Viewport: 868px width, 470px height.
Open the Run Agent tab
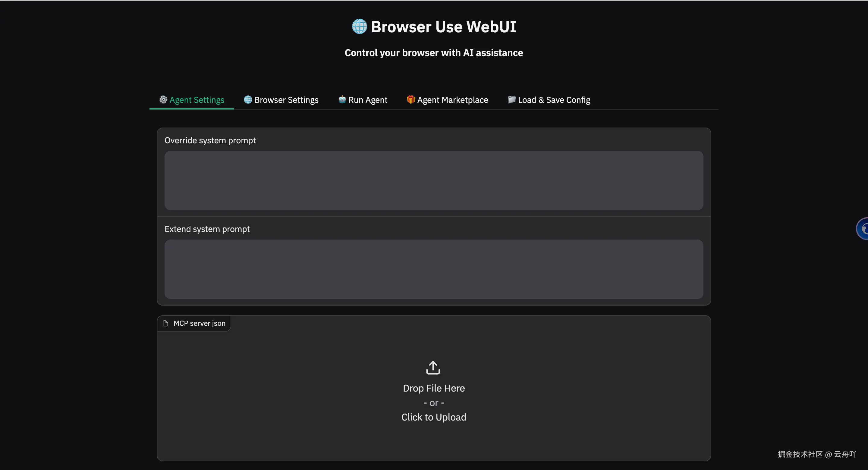coord(368,100)
